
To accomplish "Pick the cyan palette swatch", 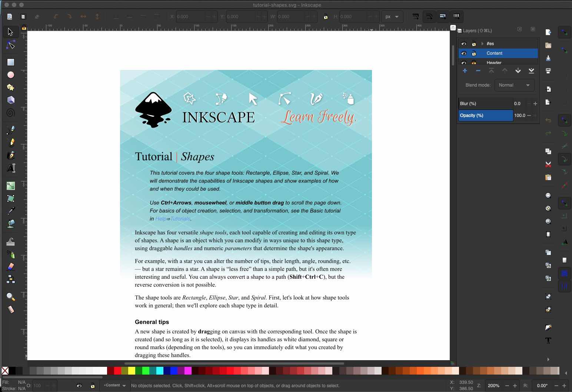I will tap(160, 371).
